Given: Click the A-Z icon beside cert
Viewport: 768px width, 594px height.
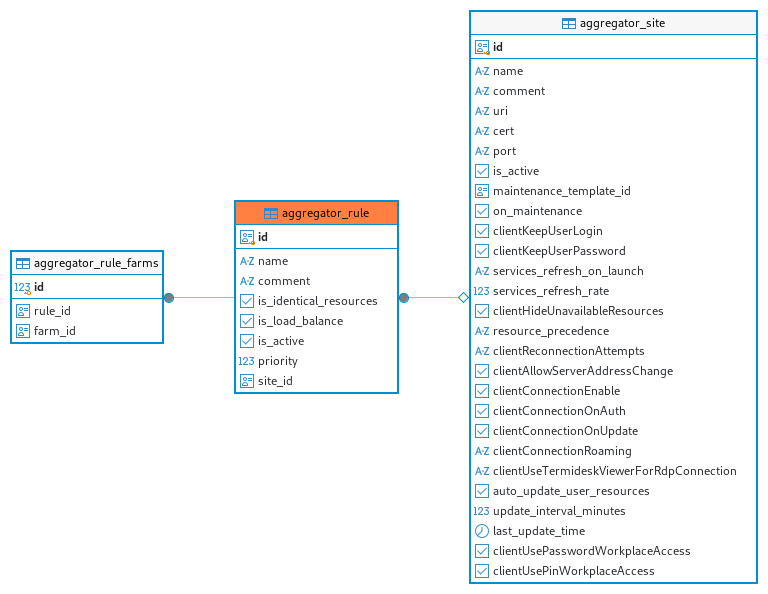Looking at the screenshot, I should [x=482, y=131].
